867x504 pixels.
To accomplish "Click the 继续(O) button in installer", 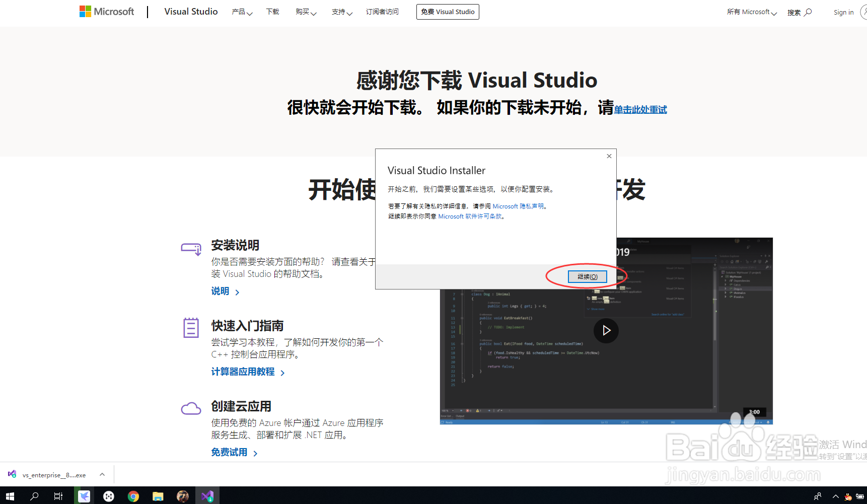I will coord(587,277).
